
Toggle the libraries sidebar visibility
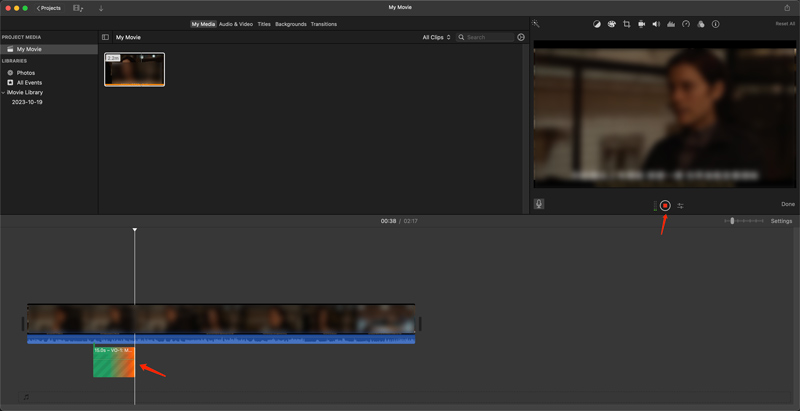point(105,37)
